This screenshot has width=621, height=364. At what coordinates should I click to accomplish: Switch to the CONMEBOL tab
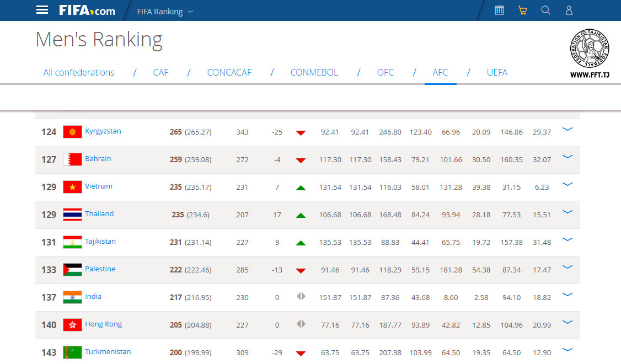(314, 72)
